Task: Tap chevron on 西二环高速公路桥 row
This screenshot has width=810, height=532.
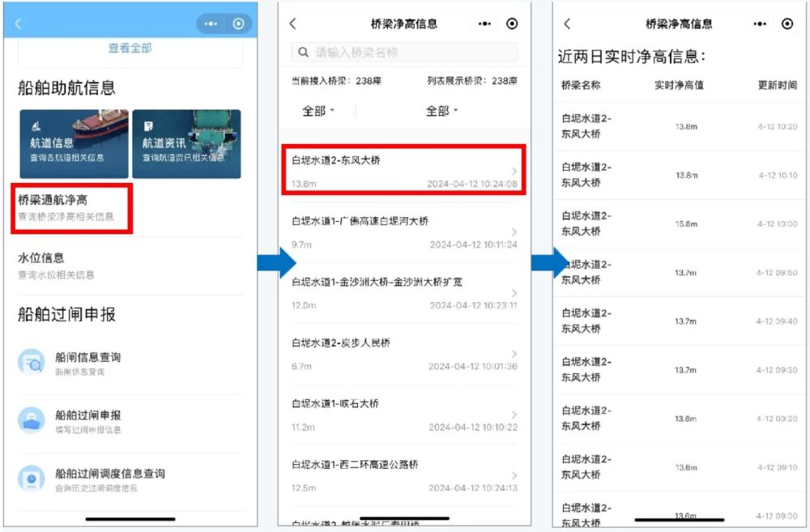Action: [514, 475]
